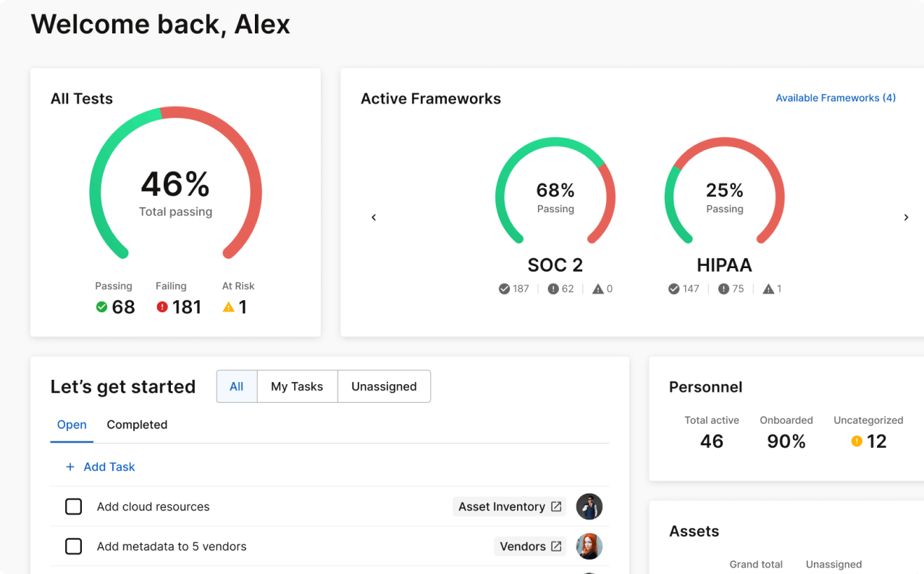Click the red-haired assignee avatar on Vendors task
Screen dimensions: 924x574
589,546
